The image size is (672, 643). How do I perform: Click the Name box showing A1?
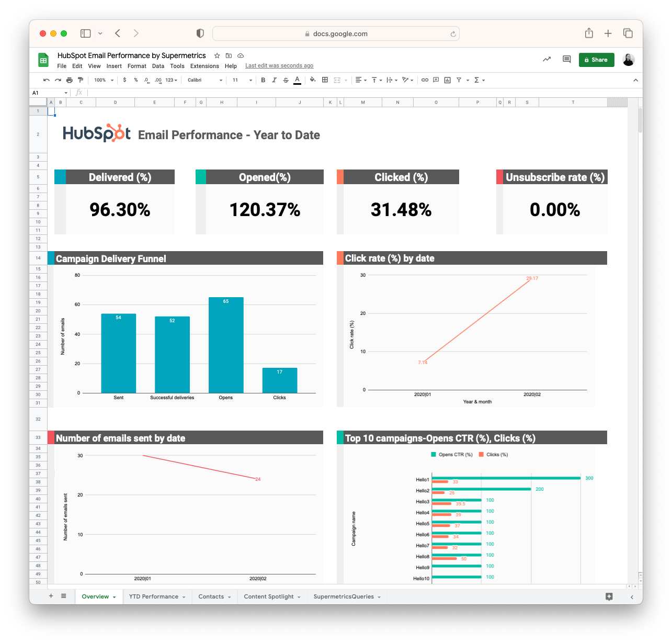50,93
